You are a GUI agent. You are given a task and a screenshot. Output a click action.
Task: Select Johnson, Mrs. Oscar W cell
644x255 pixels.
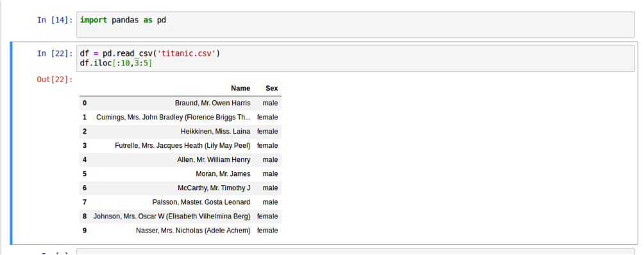[172, 216]
